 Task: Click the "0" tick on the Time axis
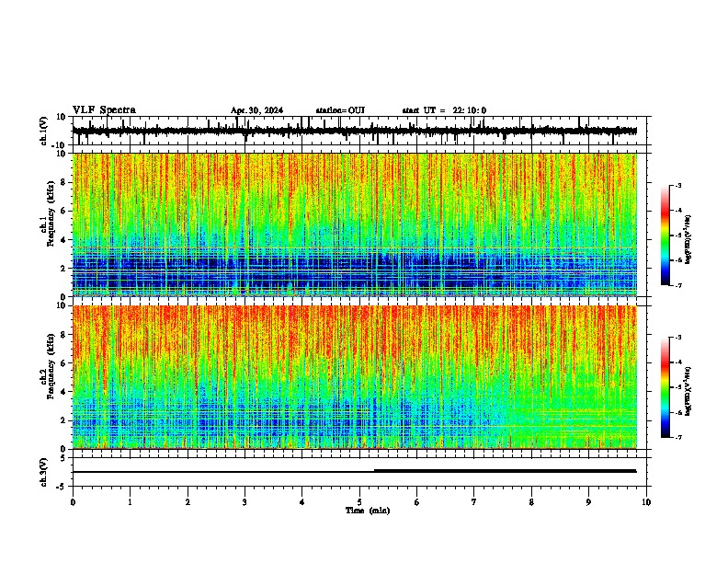[73, 502]
